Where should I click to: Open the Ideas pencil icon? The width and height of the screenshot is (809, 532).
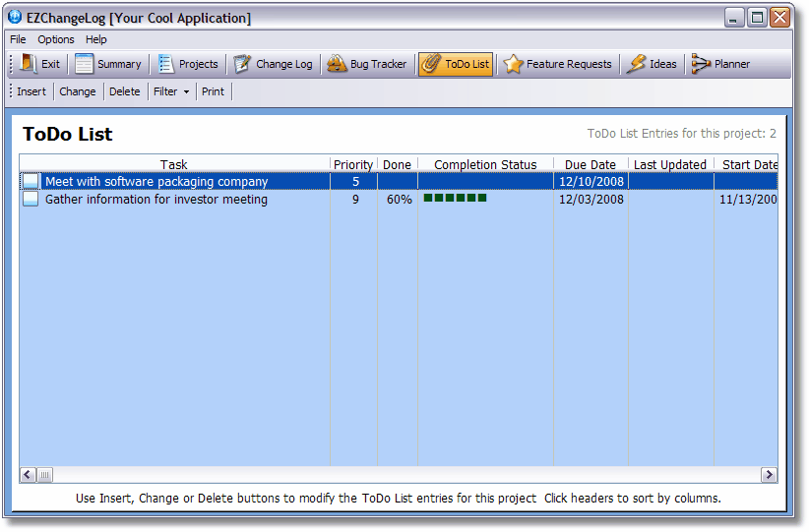pyautogui.click(x=636, y=64)
